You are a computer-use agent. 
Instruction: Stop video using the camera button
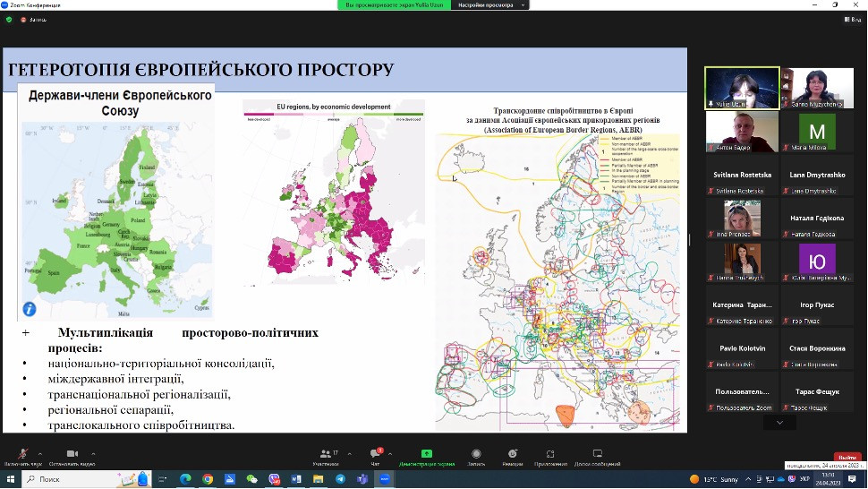point(72,455)
